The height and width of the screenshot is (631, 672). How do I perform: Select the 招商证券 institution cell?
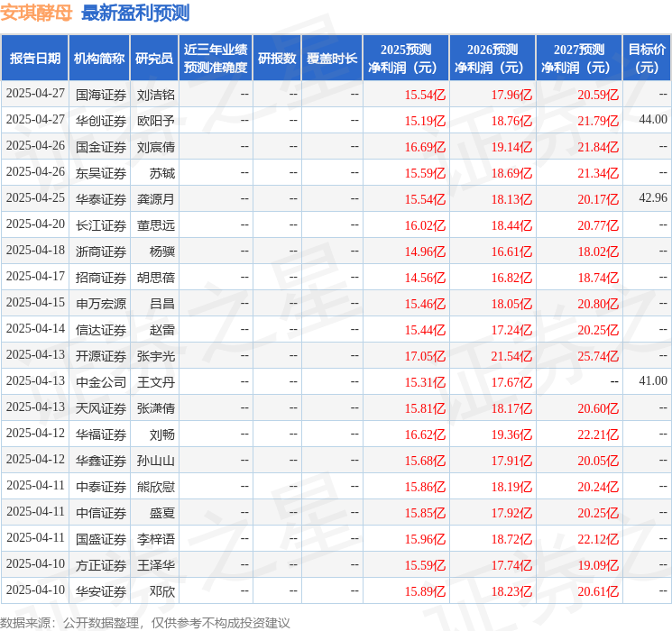pos(101,278)
